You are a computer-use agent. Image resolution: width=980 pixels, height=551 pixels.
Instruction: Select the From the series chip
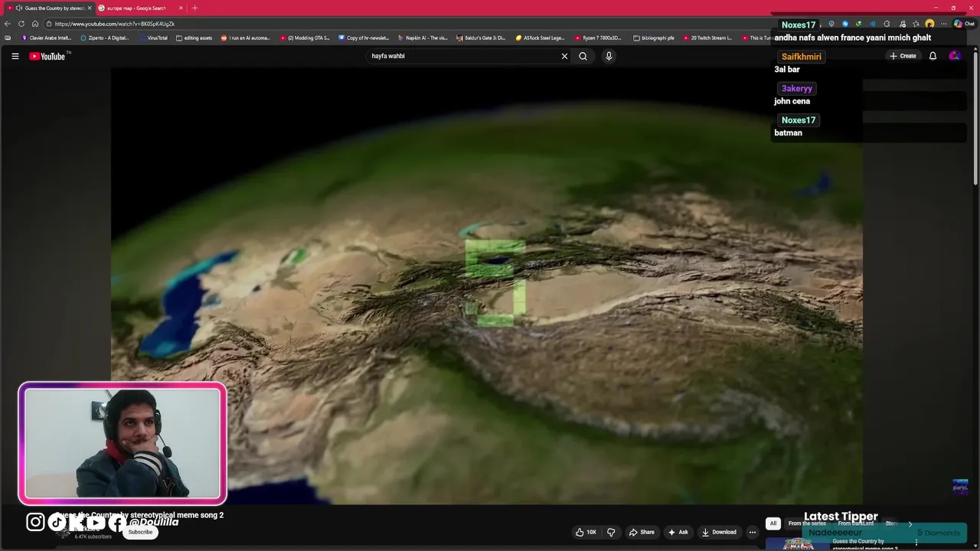click(x=807, y=523)
